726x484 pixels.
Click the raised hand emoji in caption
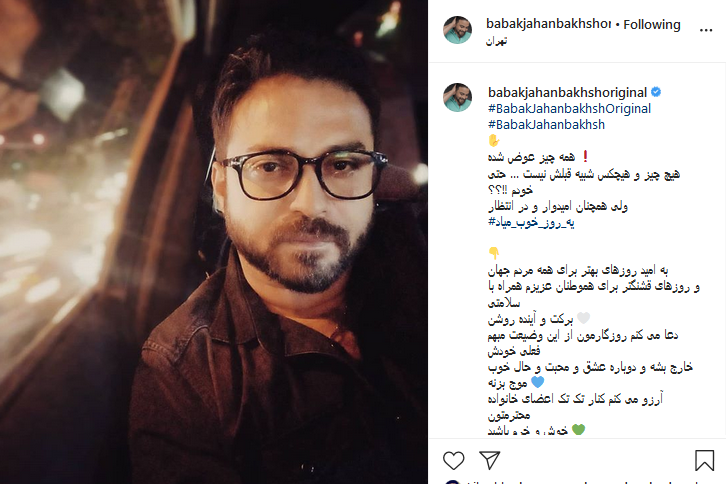coord(494,140)
